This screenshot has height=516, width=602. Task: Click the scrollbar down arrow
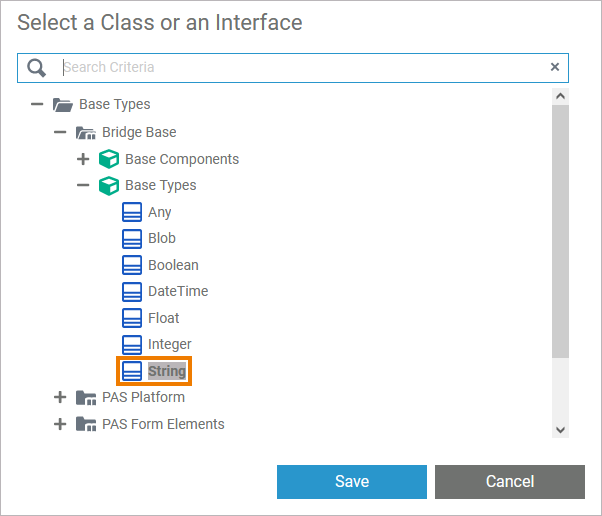[560, 428]
